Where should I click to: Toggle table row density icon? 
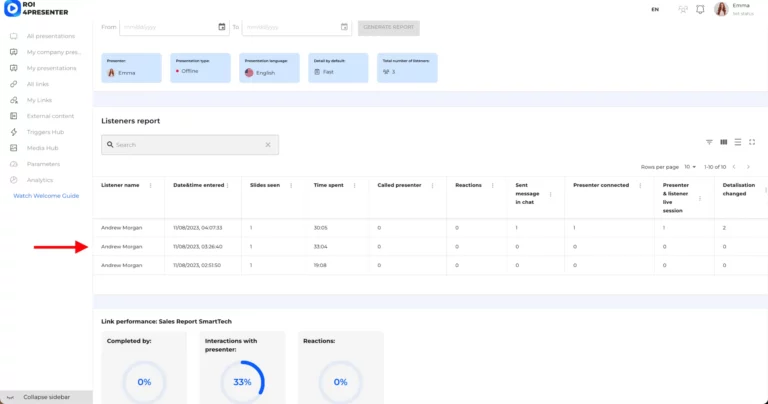coord(738,142)
